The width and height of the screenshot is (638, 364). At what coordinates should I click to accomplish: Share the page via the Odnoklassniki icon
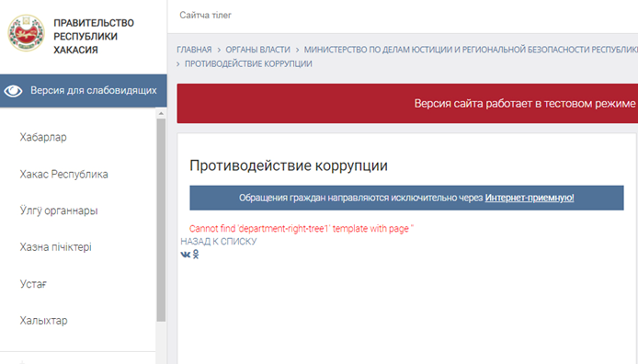tap(196, 255)
